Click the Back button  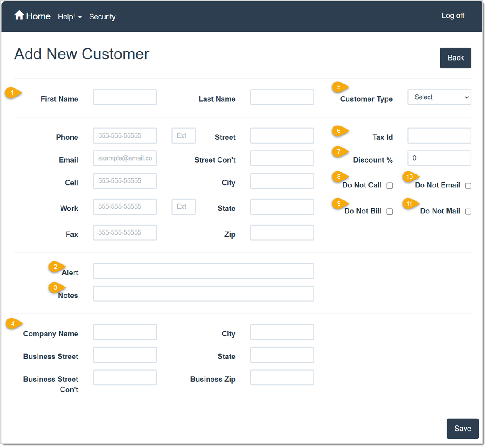click(x=455, y=58)
